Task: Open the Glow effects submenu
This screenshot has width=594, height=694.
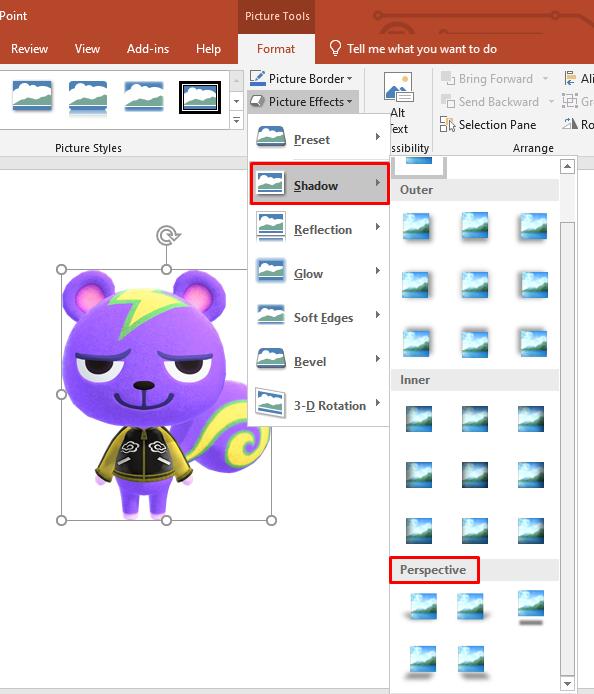Action: coord(319,273)
